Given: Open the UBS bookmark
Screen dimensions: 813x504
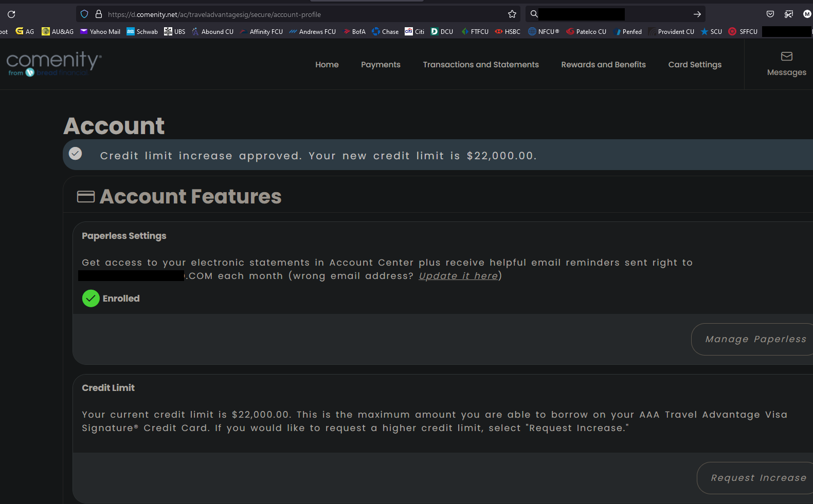Looking at the screenshot, I should pos(175,31).
